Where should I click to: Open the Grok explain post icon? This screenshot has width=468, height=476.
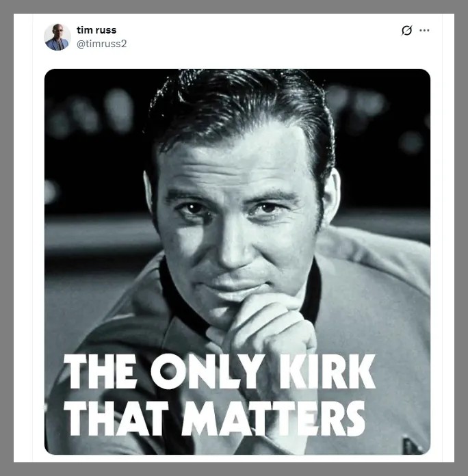coord(406,31)
